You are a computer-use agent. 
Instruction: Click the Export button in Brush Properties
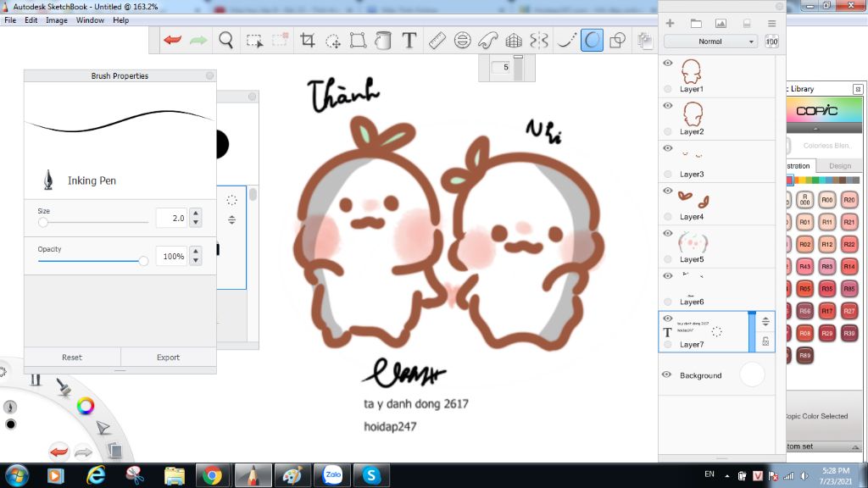tap(169, 358)
